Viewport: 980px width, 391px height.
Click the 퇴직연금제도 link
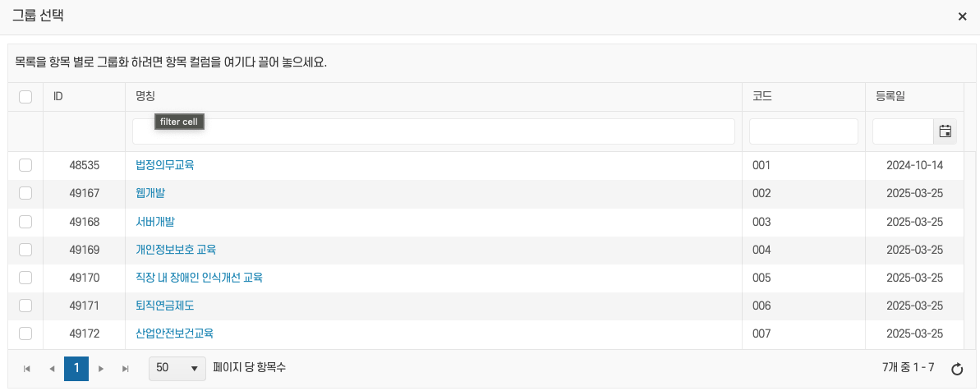click(x=164, y=306)
